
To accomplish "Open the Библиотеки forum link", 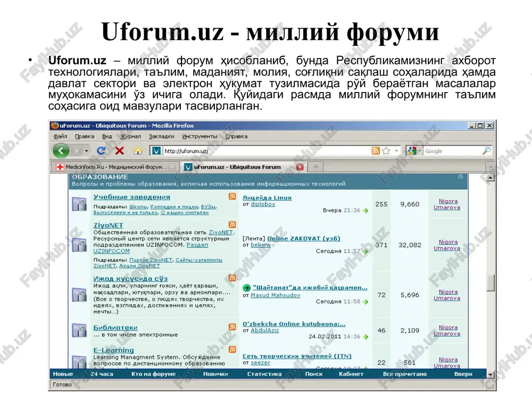I will tap(115, 328).
